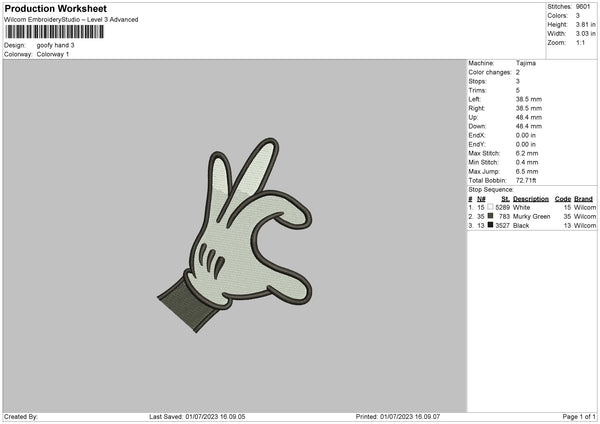Click the '48.4 mm' value beside Up

point(529,117)
